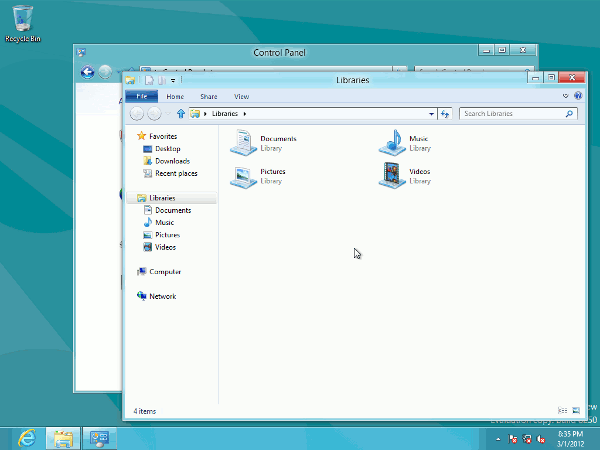Click the Libraries window folder icon in the title bar

pyautogui.click(x=130, y=80)
